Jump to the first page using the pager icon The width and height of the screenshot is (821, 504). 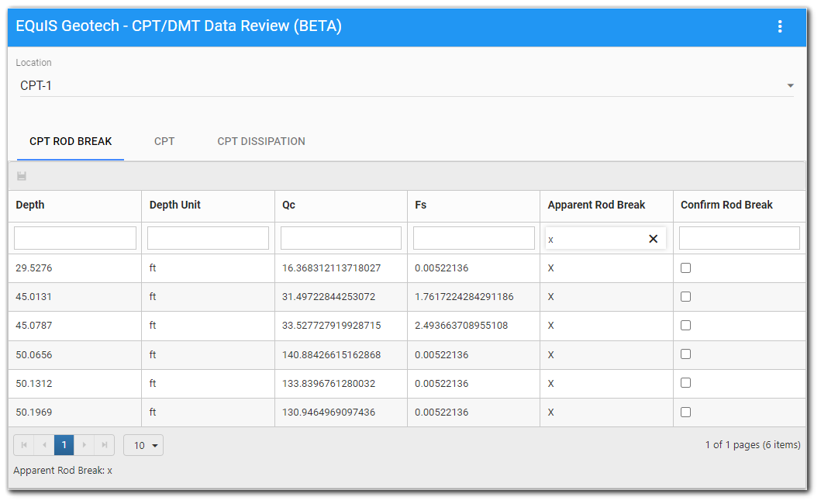(23, 444)
